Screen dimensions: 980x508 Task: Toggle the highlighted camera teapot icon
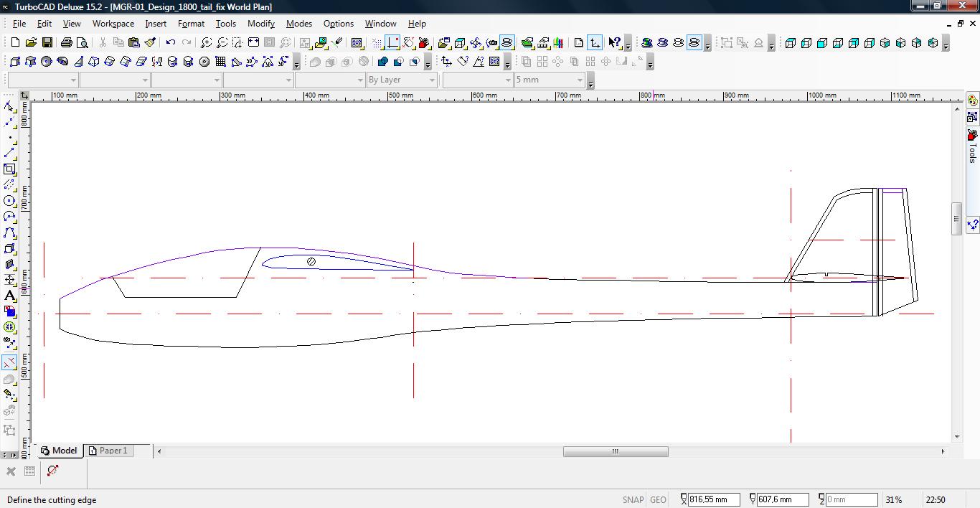tap(507, 42)
